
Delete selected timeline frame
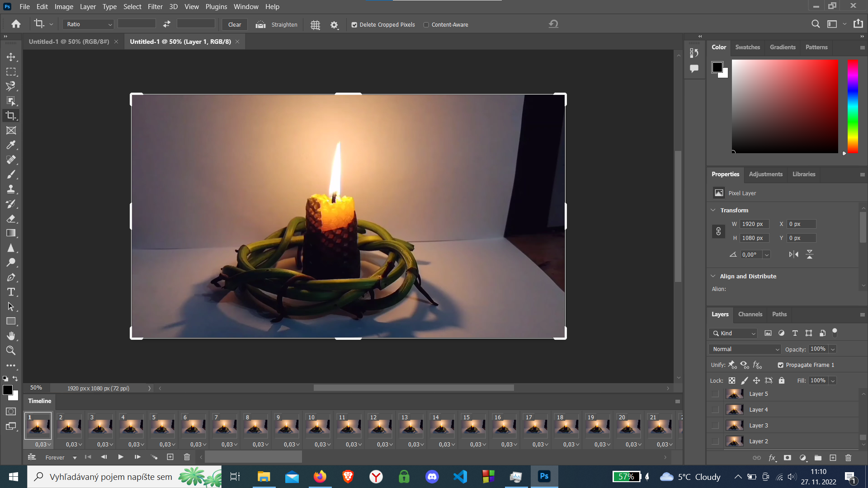[187, 457]
